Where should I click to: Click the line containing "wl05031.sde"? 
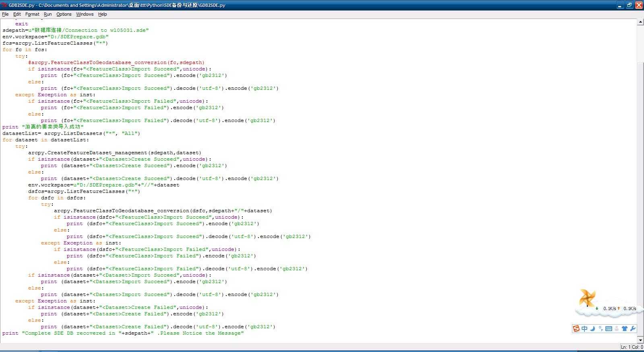(76, 30)
